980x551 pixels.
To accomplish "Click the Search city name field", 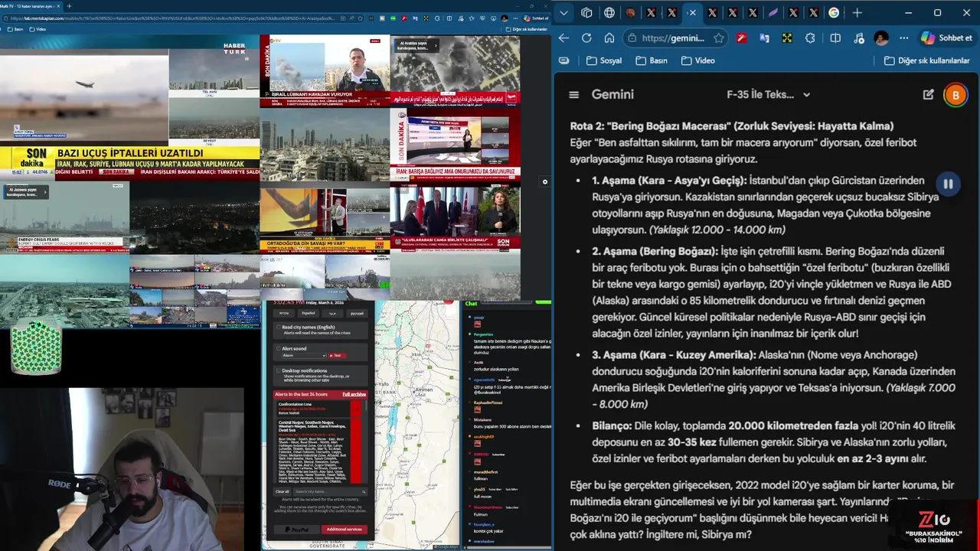I will coord(330,491).
